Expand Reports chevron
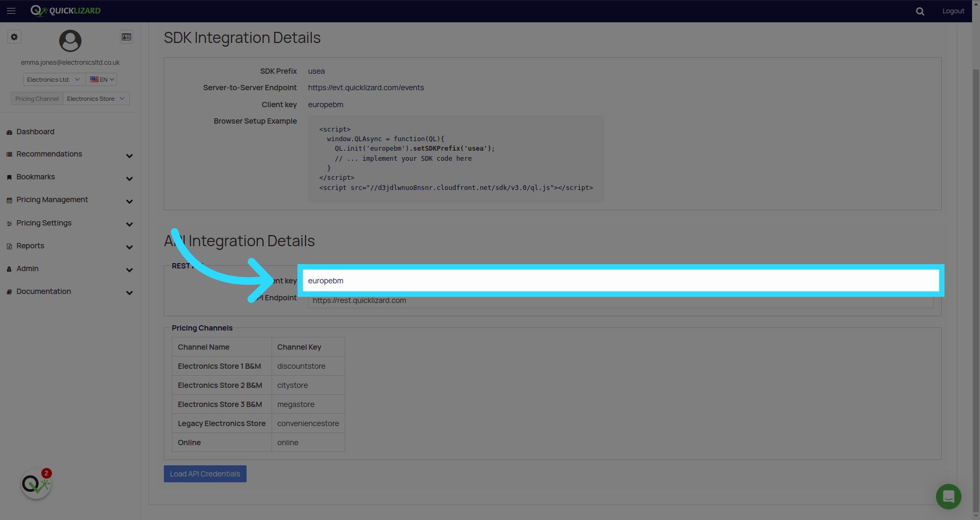Viewport: 980px width, 520px height. 129,247
